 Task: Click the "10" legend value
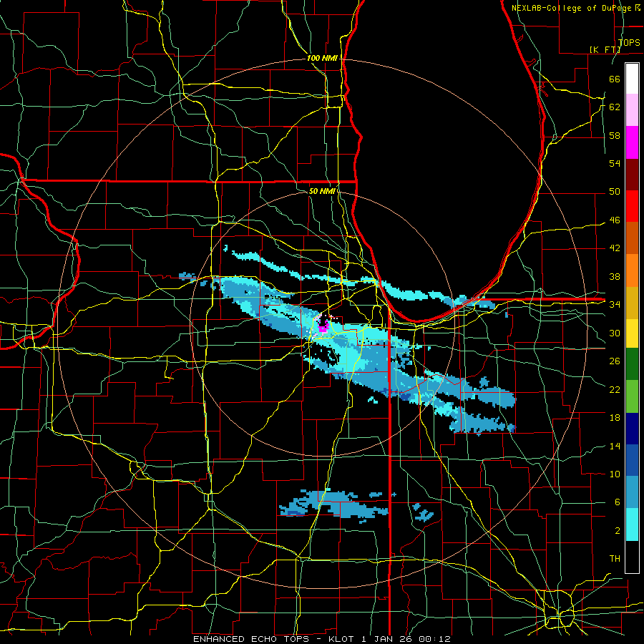coord(615,474)
